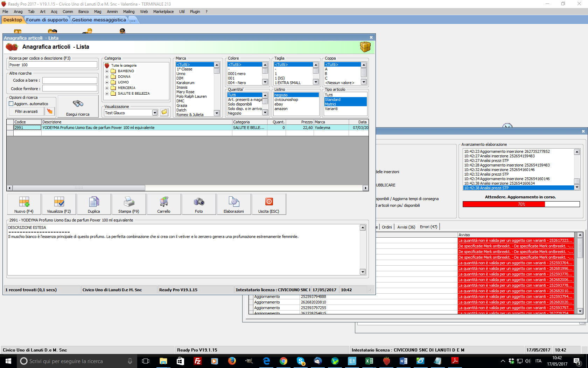Click the Prezzo grid column header
588x368 pixels.
(300, 122)
